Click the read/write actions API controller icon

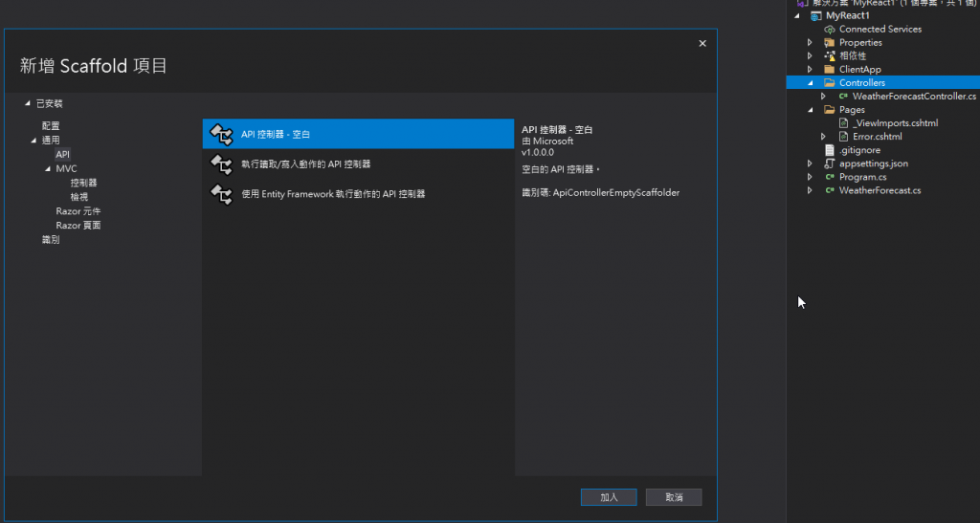click(x=221, y=164)
